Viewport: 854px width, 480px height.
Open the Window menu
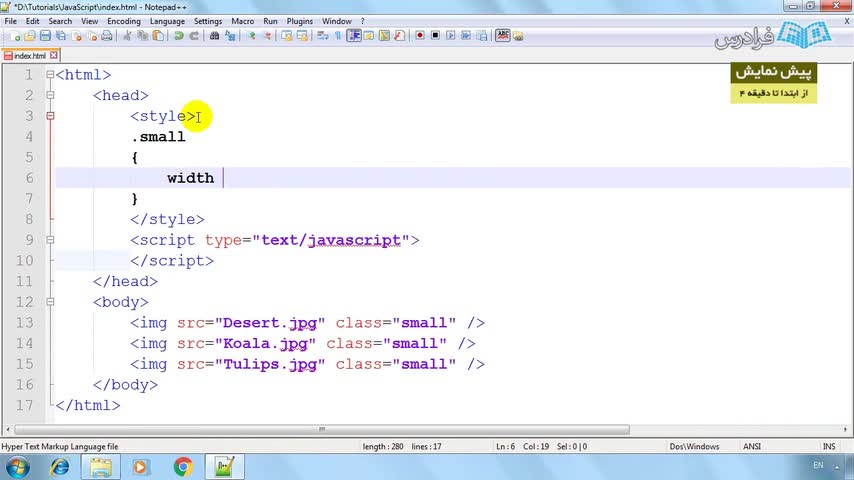coord(337,21)
